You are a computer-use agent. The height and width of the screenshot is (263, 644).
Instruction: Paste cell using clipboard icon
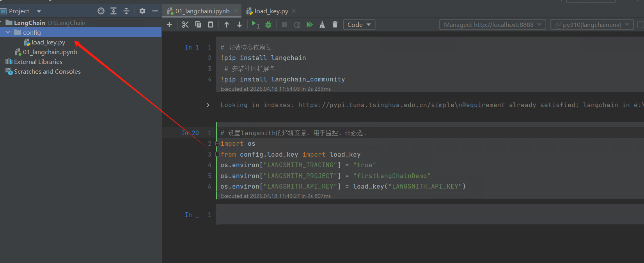click(211, 25)
